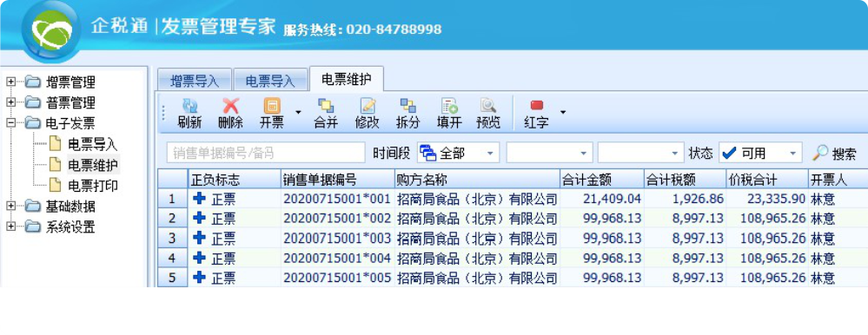
Task: Click the 填开 fill-in invoice icon
Action: pyautogui.click(x=449, y=106)
